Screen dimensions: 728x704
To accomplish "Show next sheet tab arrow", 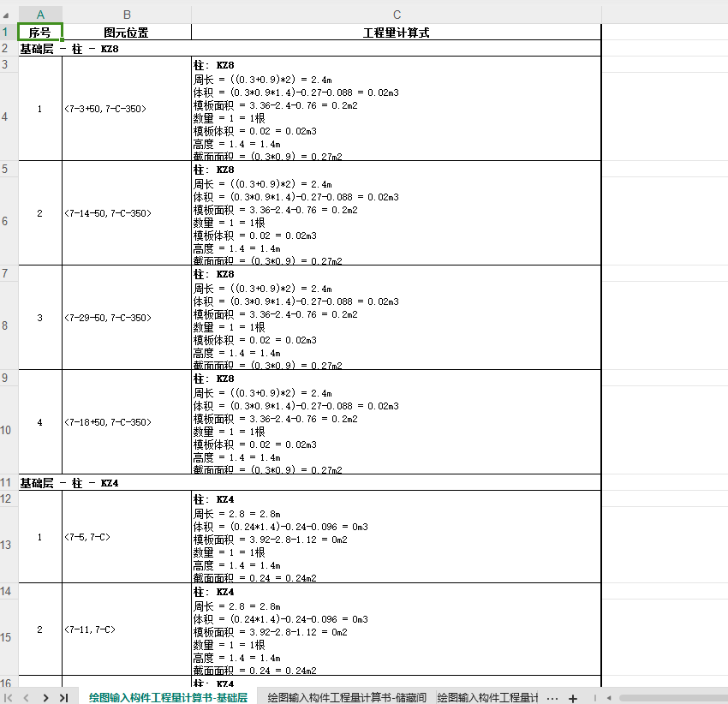I will coord(45,697).
